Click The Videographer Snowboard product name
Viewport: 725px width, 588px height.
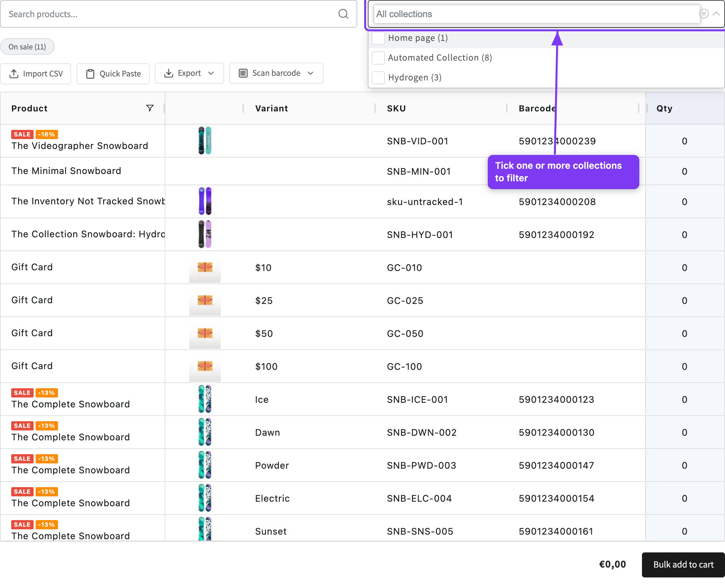[x=80, y=146]
